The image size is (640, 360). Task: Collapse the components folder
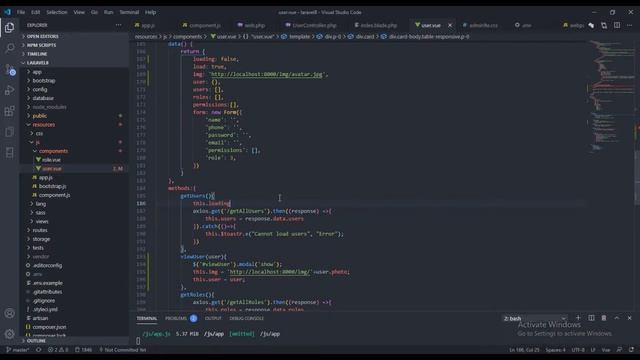point(53,151)
